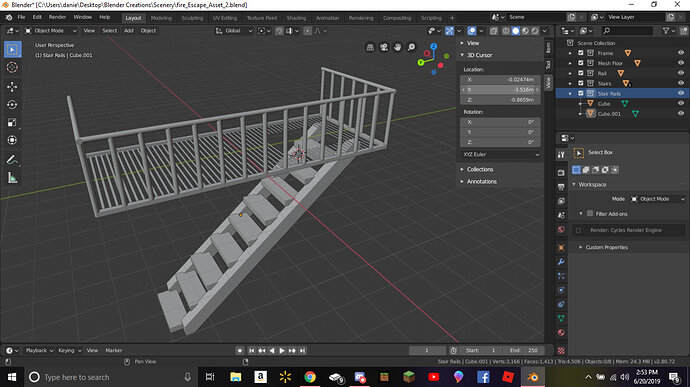The image size is (690, 387).
Task: Select solid viewport shading mode
Action: click(515, 31)
